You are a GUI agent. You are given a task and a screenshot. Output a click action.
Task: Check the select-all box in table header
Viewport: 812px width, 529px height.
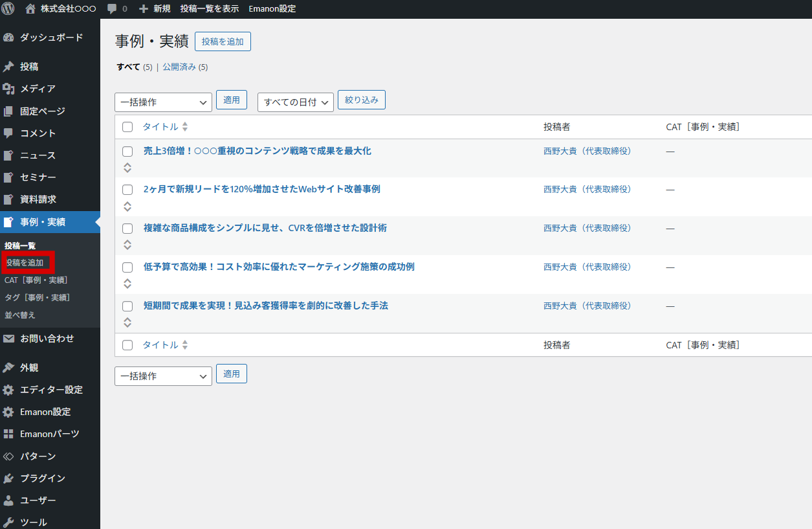tap(127, 127)
